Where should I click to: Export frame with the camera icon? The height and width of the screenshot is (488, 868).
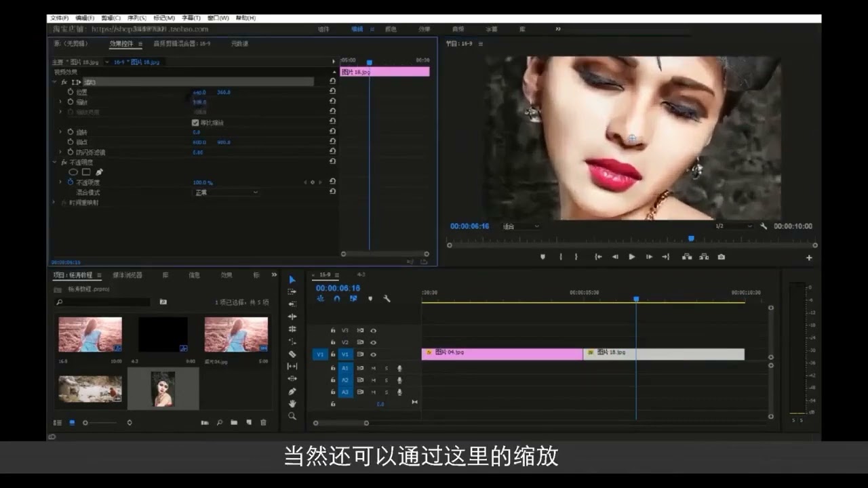coord(721,257)
